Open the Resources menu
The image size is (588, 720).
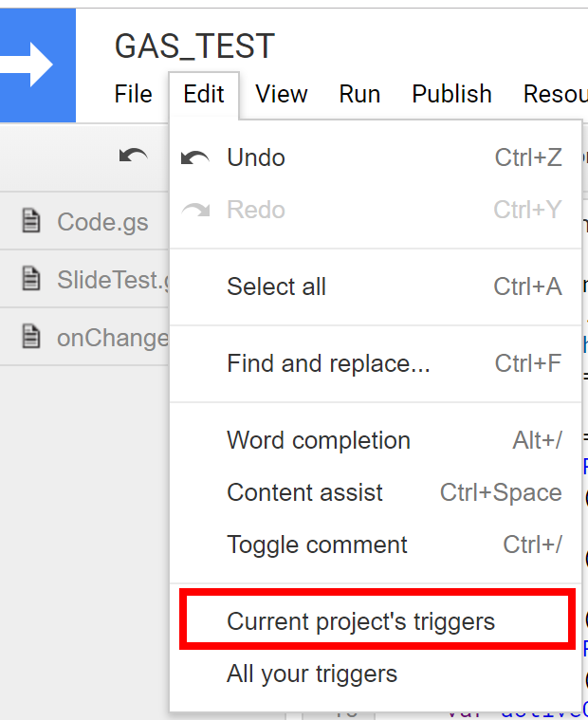tap(556, 95)
